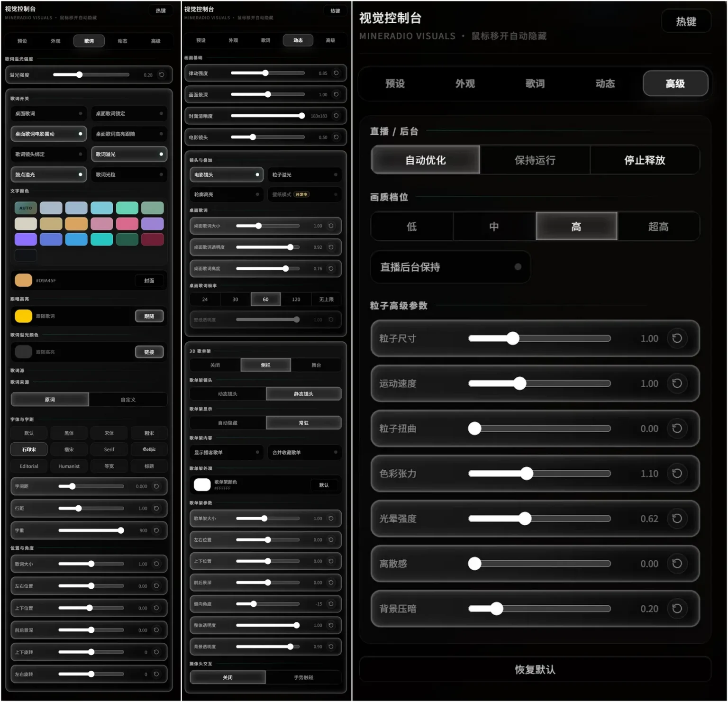Click reset icon for 背景透明度
The width and height of the screenshot is (728, 702).
pos(331,647)
